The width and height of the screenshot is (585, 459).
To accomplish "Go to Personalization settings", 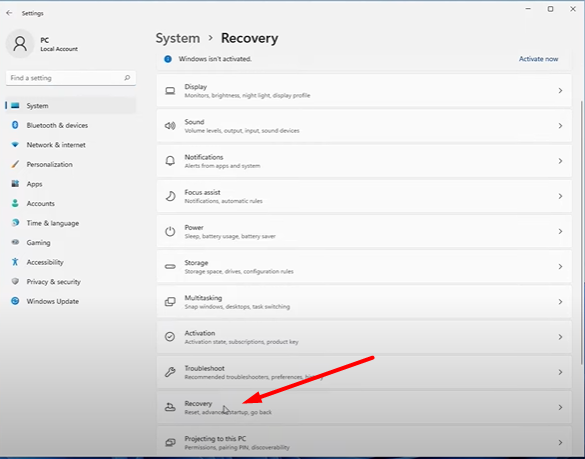I will coord(71,164).
